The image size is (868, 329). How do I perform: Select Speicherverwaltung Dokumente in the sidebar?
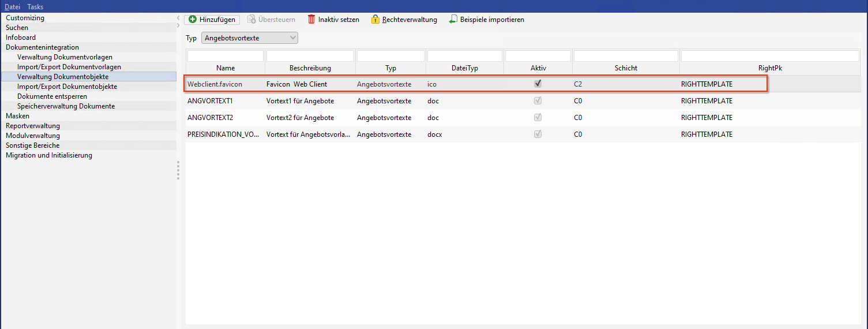tap(66, 106)
